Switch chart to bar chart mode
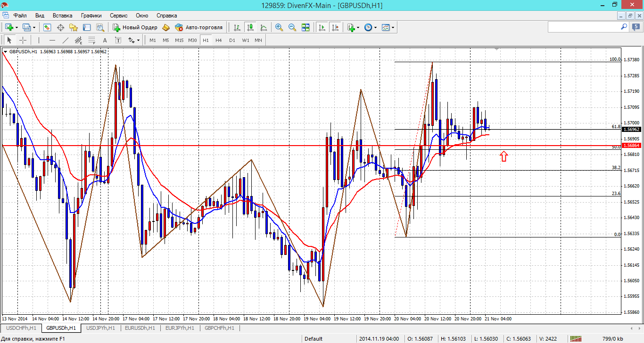The height and width of the screenshot is (343, 644). [237, 27]
